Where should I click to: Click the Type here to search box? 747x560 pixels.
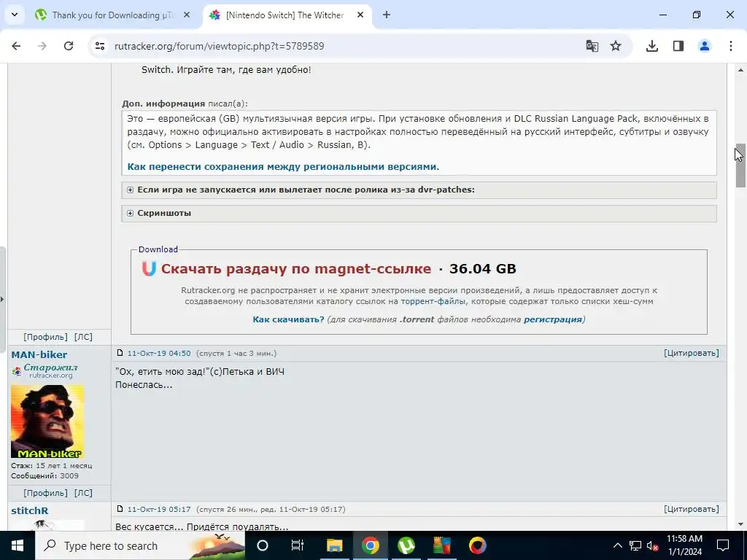pyautogui.click(x=140, y=545)
